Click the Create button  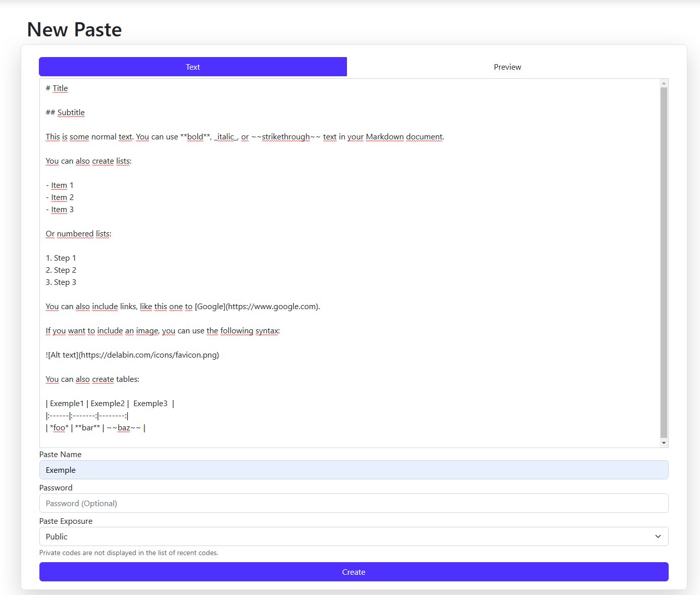[354, 572]
